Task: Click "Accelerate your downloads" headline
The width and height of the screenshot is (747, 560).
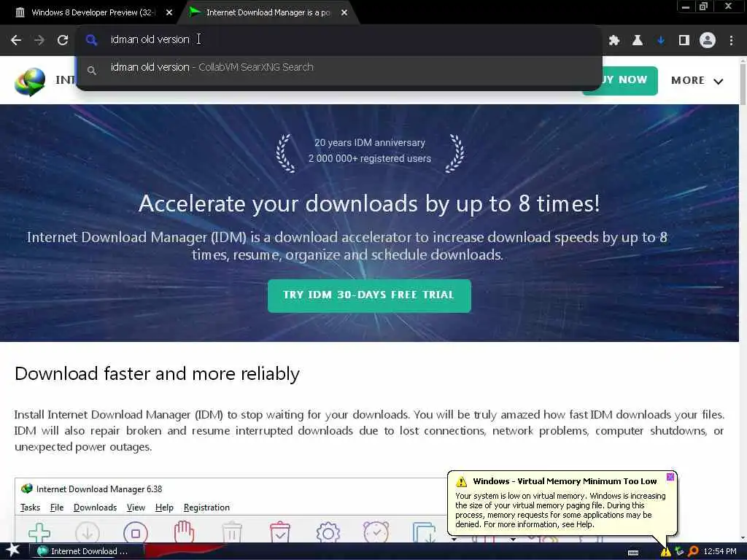Action: 369,204
